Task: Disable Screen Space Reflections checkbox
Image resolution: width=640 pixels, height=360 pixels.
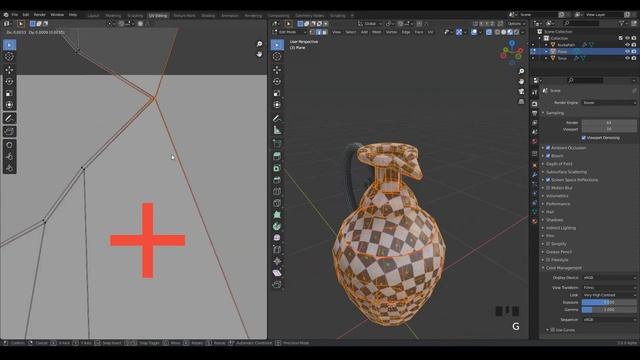Action: pyautogui.click(x=548, y=180)
